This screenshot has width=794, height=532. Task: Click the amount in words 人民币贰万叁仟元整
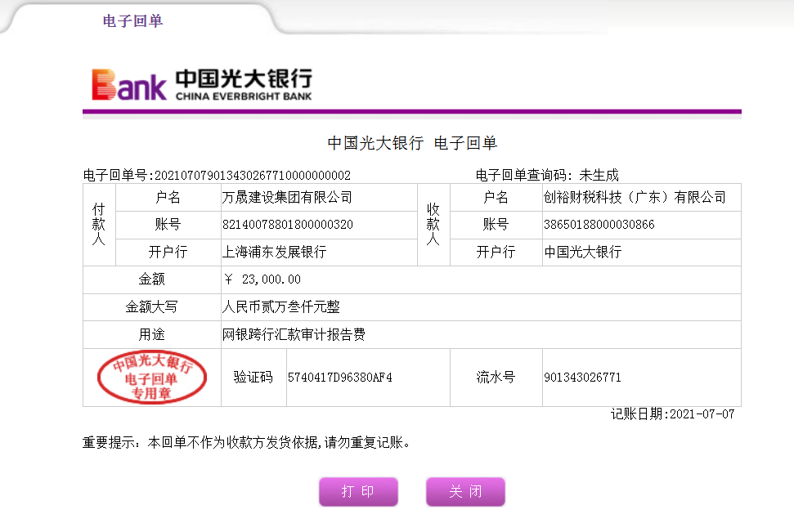tap(281, 306)
